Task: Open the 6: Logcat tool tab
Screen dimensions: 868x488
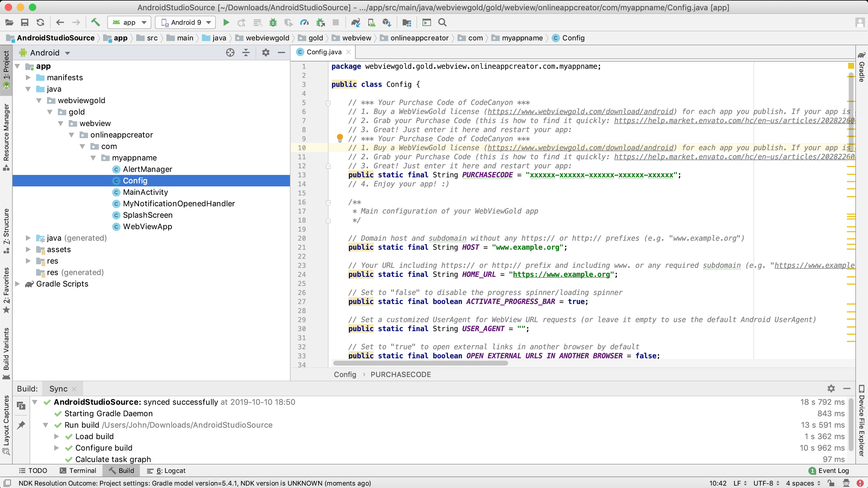Action: point(166,471)
